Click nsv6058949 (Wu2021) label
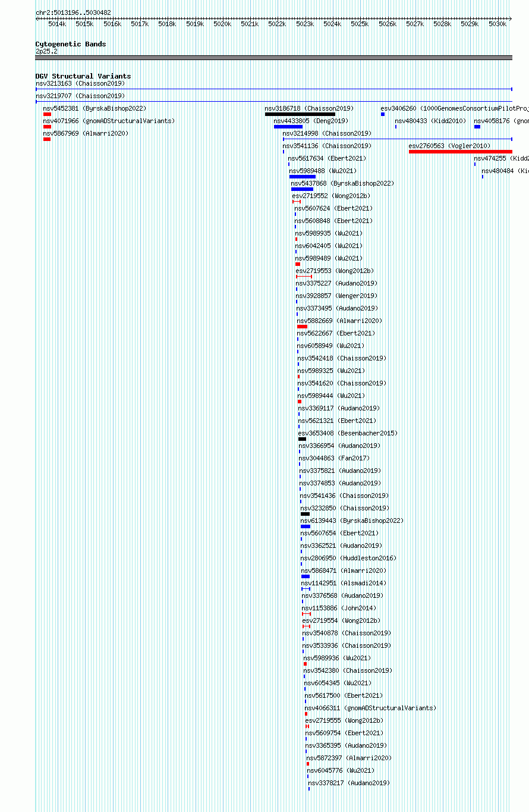 point(330,346)
